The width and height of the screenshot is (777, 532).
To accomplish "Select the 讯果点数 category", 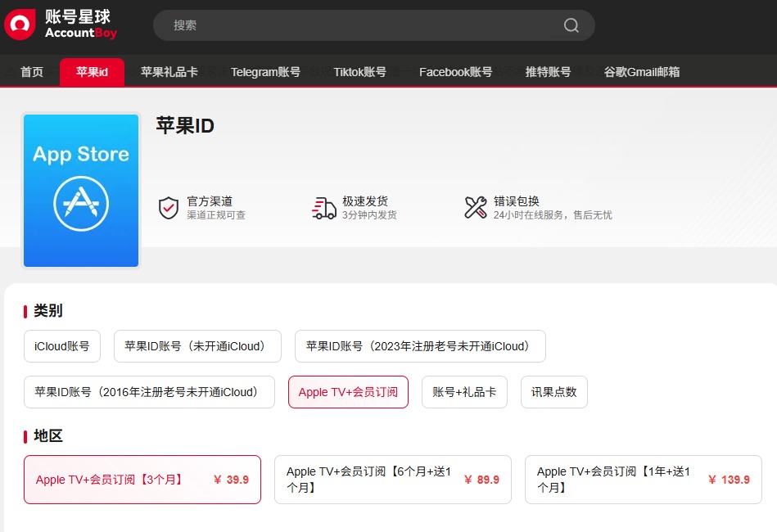I will coord(554,392).
